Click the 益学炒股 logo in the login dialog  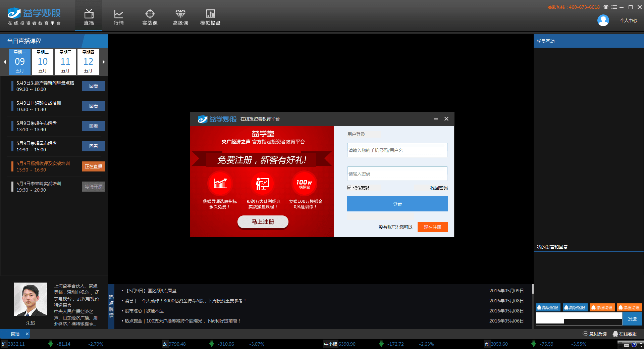pos(217,119)
